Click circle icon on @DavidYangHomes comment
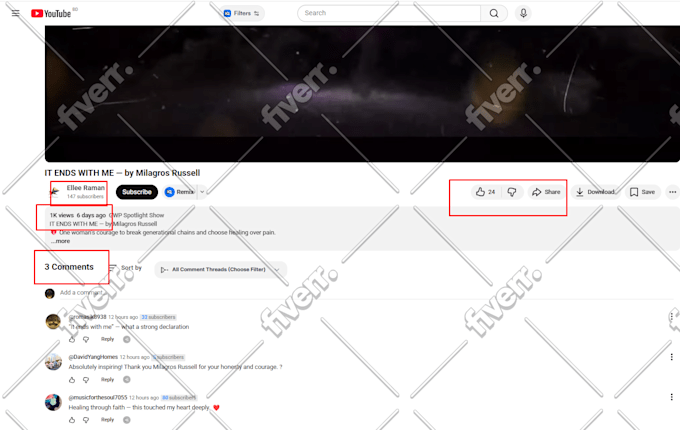The image size is (680, 430). 127,380
